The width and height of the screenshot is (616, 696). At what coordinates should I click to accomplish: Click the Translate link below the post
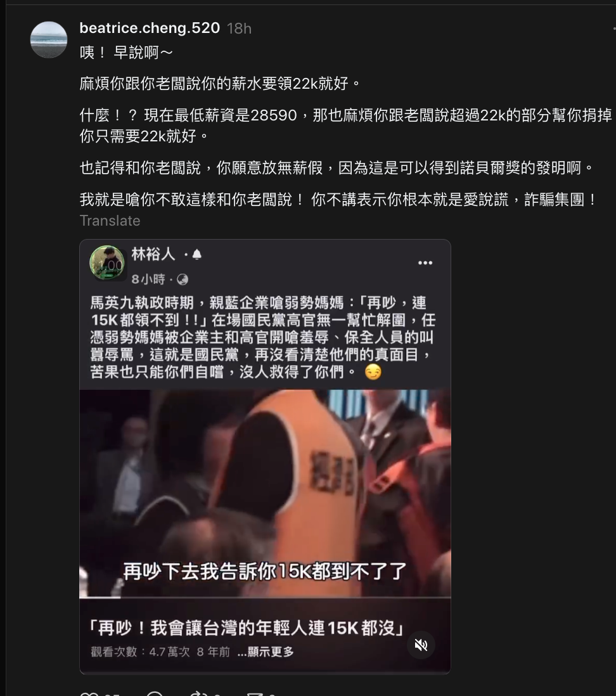point(110,221)
